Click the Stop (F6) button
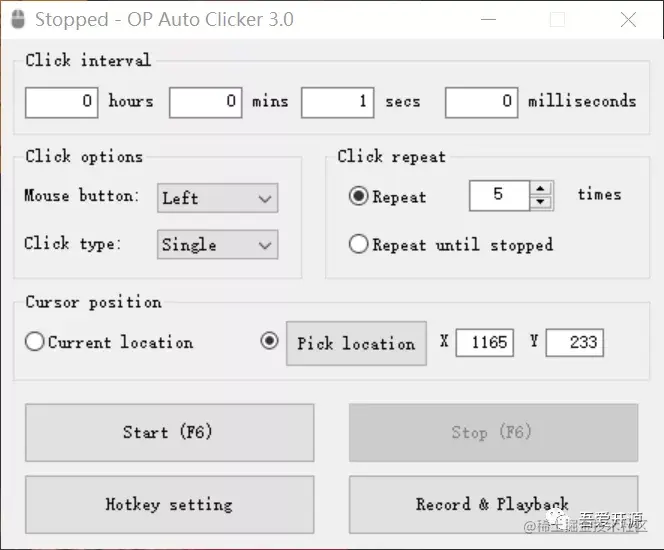This screenshot has width=664, height=550. pos(493,432)
